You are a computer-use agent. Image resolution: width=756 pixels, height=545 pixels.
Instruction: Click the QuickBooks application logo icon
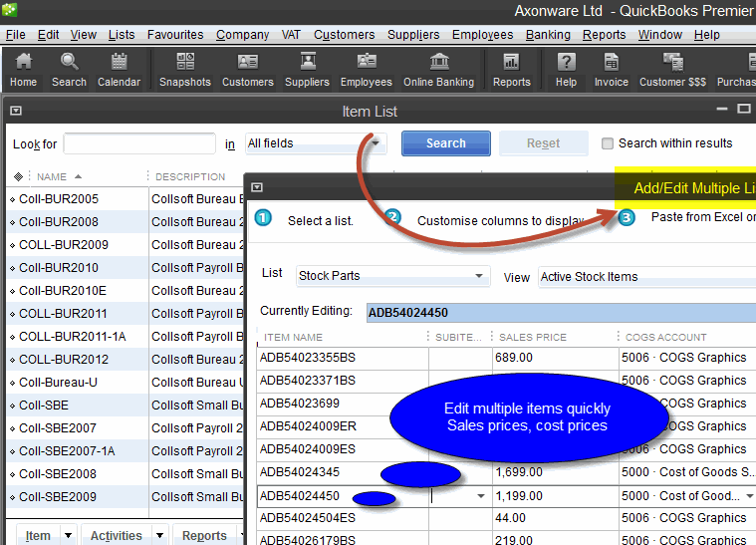[10, 9]
